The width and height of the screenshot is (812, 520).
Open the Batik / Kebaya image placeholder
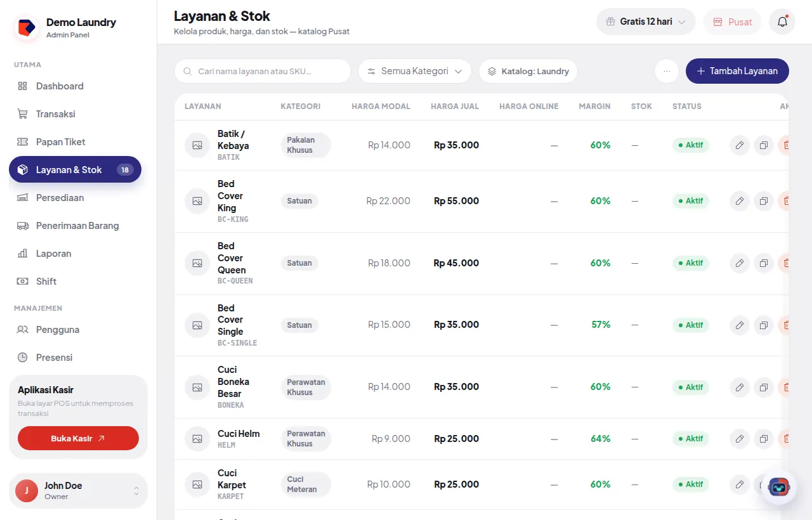tap(197, 145)
